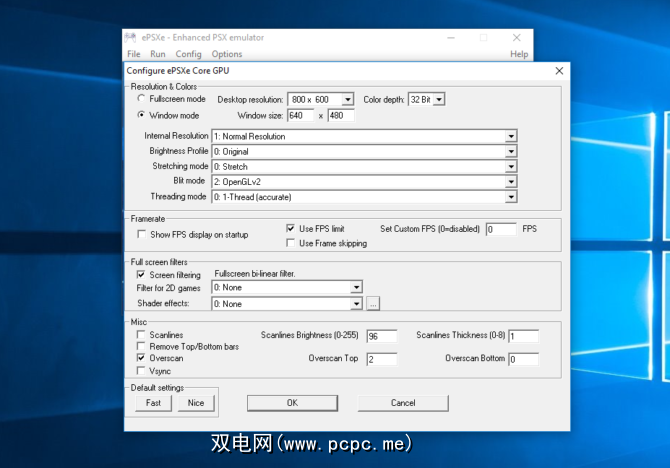Click the ePSXe app icon in title bar
The image size is (670, 468).
click(130, 38)
